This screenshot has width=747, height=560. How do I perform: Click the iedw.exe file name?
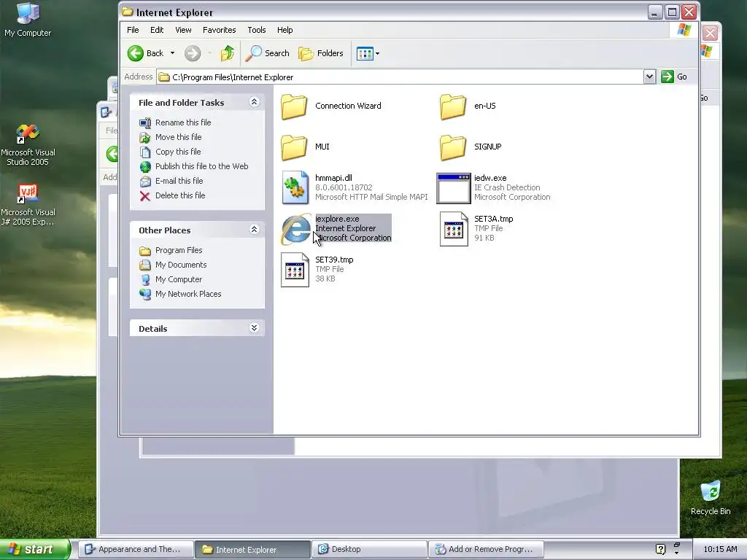pyautogui.click(x=490, y=178)
